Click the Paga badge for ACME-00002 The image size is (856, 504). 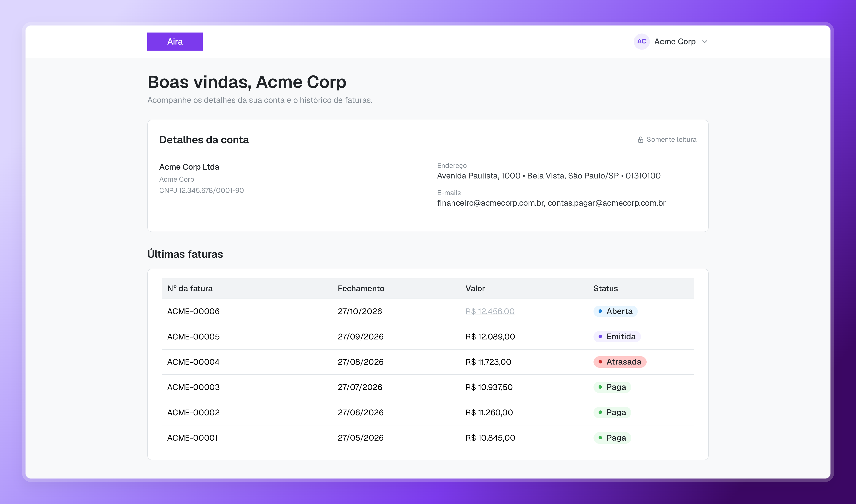click(612, 412)
